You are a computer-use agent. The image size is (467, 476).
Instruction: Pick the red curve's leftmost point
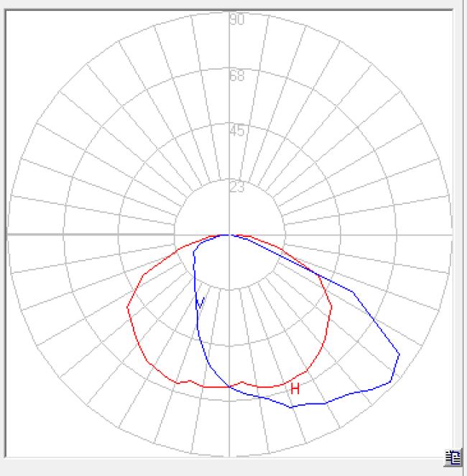pyautogui.click(x=127, y=309)
